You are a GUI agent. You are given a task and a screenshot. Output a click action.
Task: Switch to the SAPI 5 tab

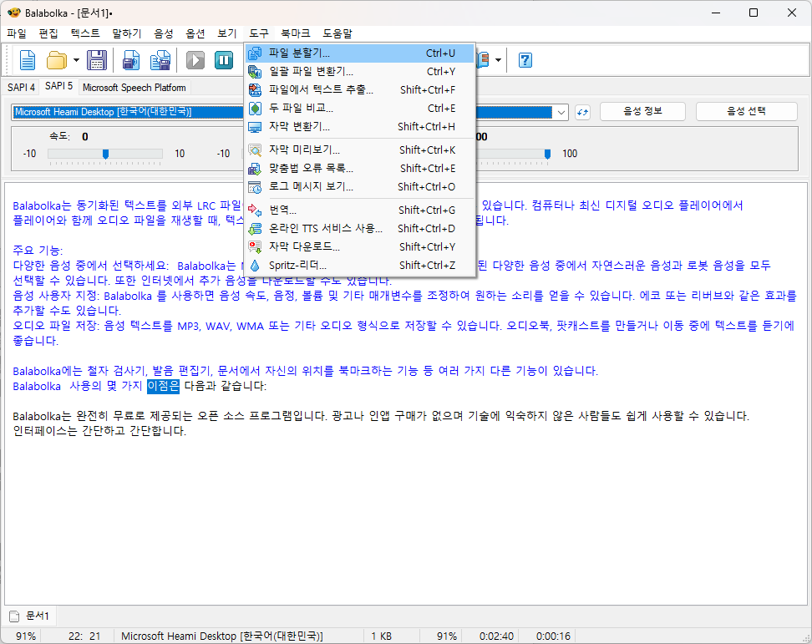58,86
